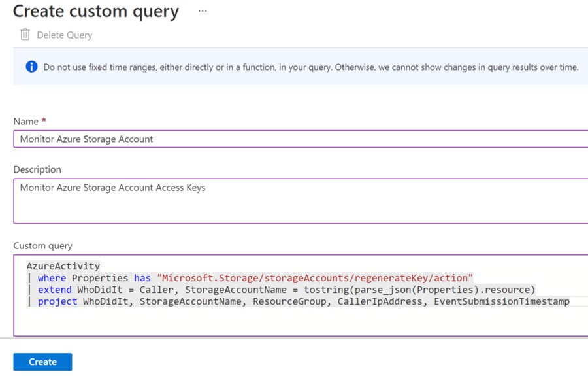The image size is (588, 376).
Task: Click the Delete Query label
Action: click(x=65, y=35)
